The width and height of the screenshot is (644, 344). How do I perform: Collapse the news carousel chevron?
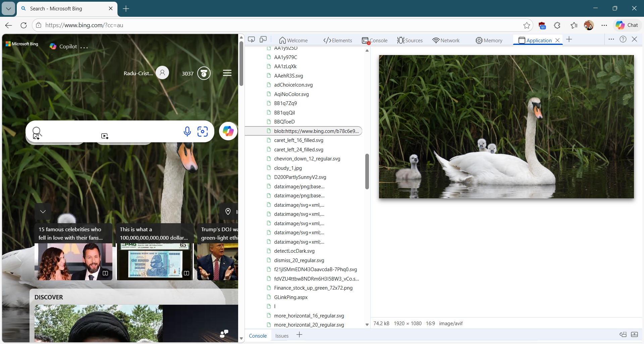point(43,211)
